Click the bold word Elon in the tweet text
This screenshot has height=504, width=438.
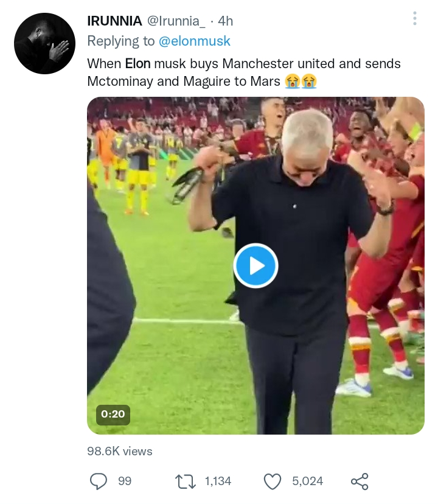pyautogui.click(x=137, y=63)
